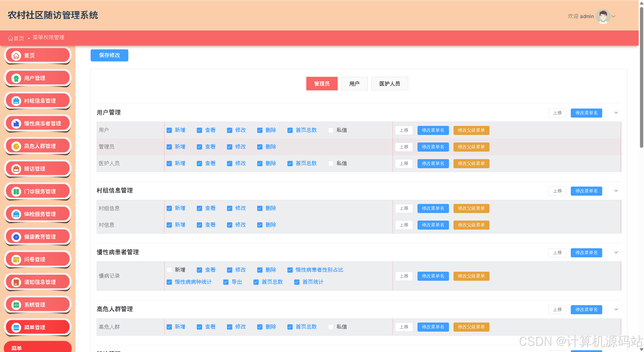Click 上移 for 用户管理 section
Image resolution: width=644 pixels, height=352 pixels.
pyautogui.click(x=557, y=113)
